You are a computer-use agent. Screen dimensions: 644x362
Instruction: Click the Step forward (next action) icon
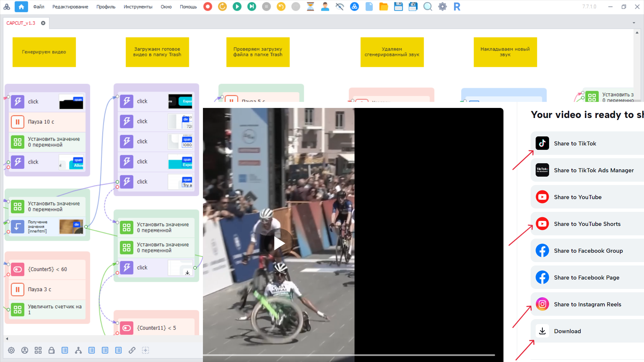[x=252, y=7]
